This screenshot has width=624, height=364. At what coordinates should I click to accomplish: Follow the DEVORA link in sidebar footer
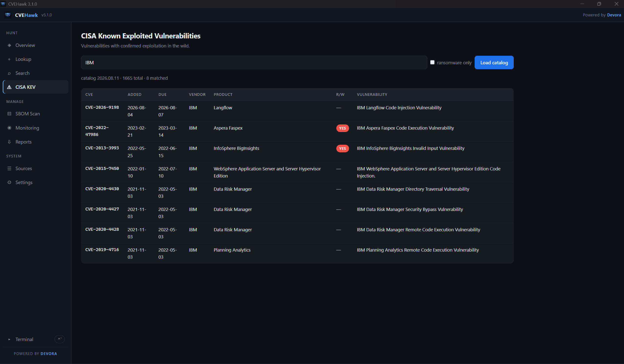(x=49, y=353)
